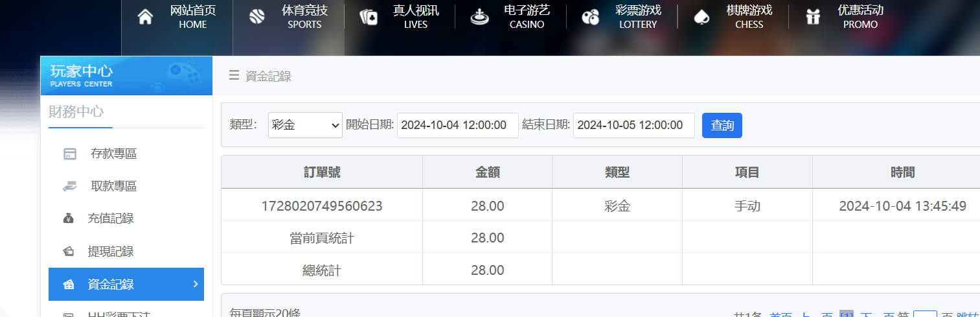The image size is (980, 317).
Task: Click the playing cards Lives icon
Action: tap(368, 18)
